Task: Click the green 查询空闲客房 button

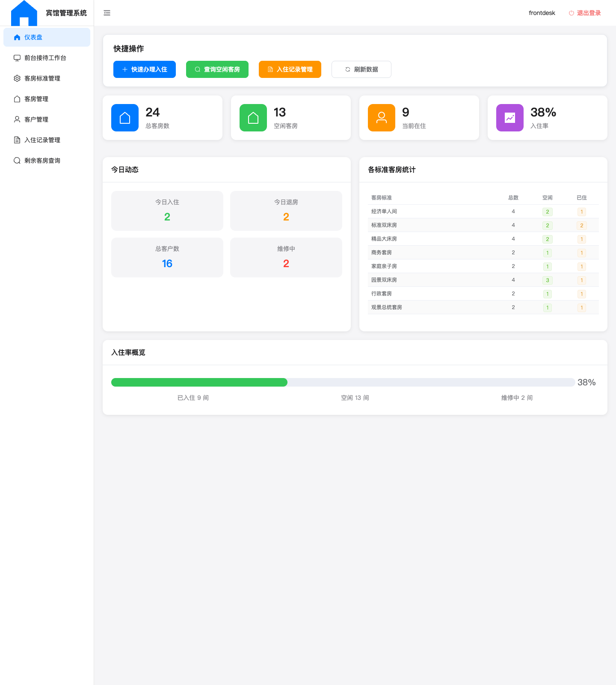Action: pos(217,69)
